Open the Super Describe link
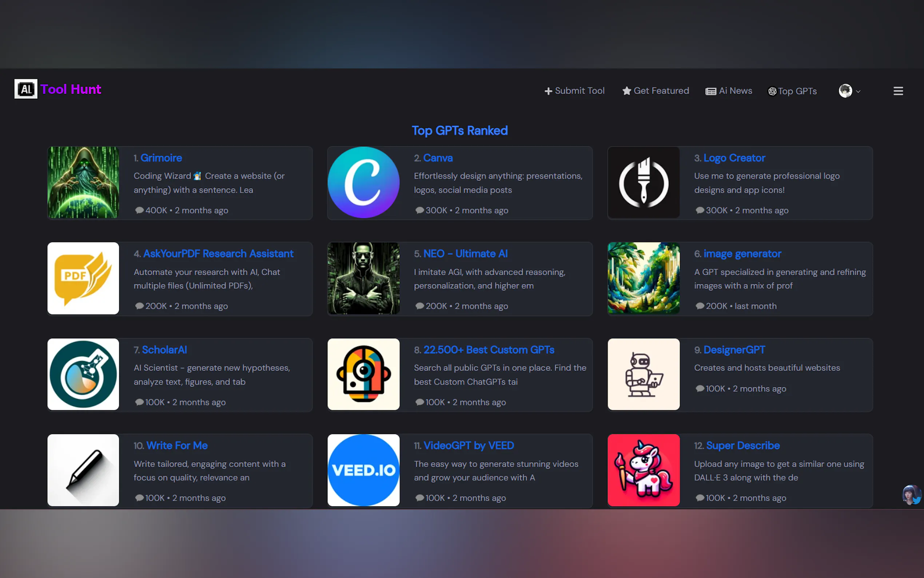The width and height of the screenshot is (924, 578). point(743,446)
